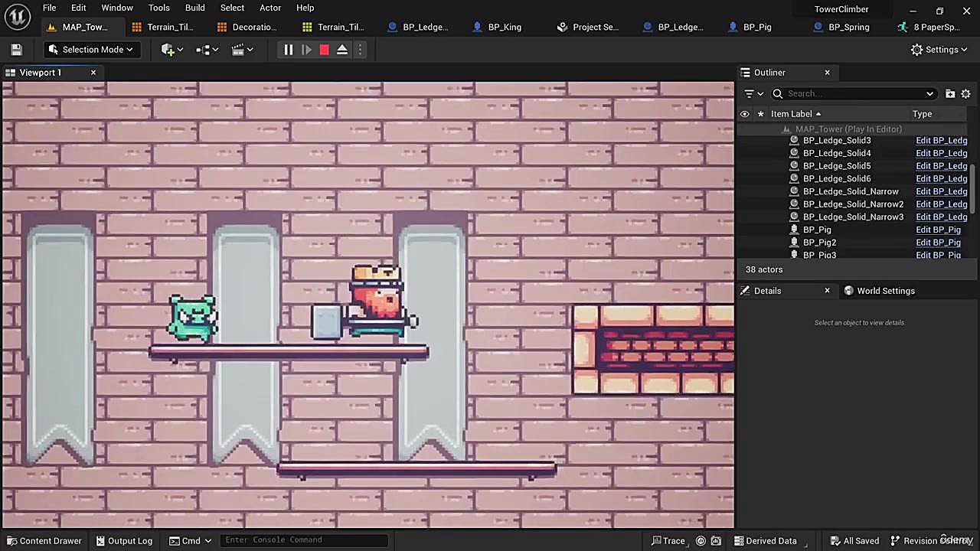Open Outliner settings gear icon
The height and width of the screenshot is (551, 980).
pyautogui.click(x=965, y=93)
